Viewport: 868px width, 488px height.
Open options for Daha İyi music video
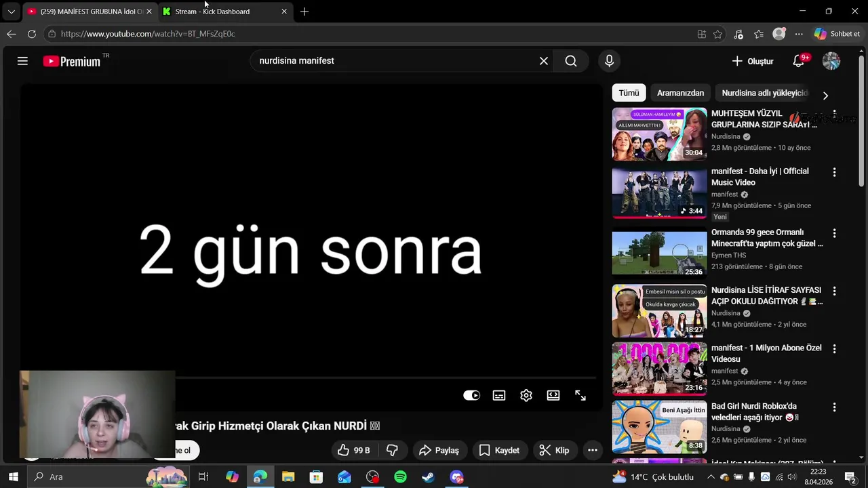[835, 172]
